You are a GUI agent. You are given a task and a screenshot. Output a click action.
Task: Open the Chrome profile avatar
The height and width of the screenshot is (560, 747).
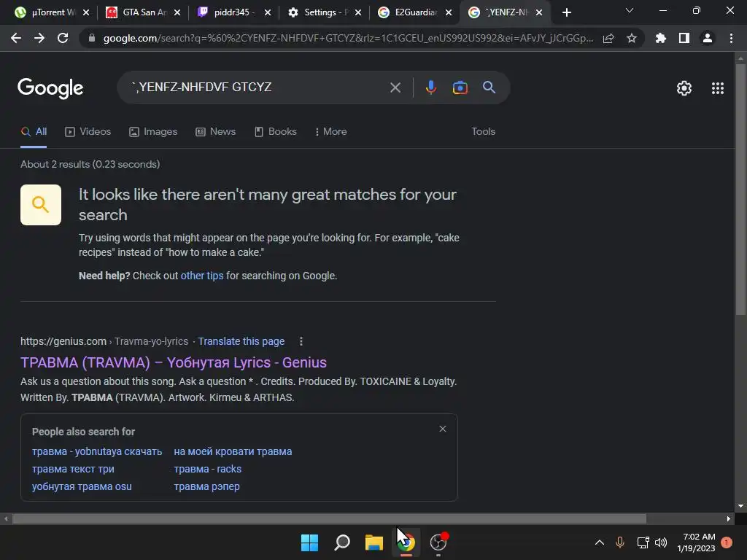click(x=708, y=38)
